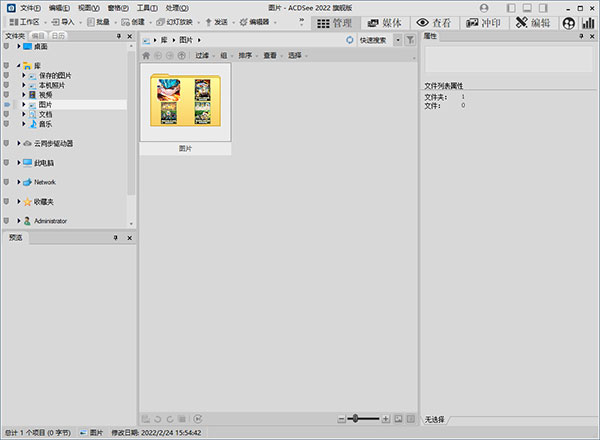Switch to the 编目 catalog tab

coord(38,36)
